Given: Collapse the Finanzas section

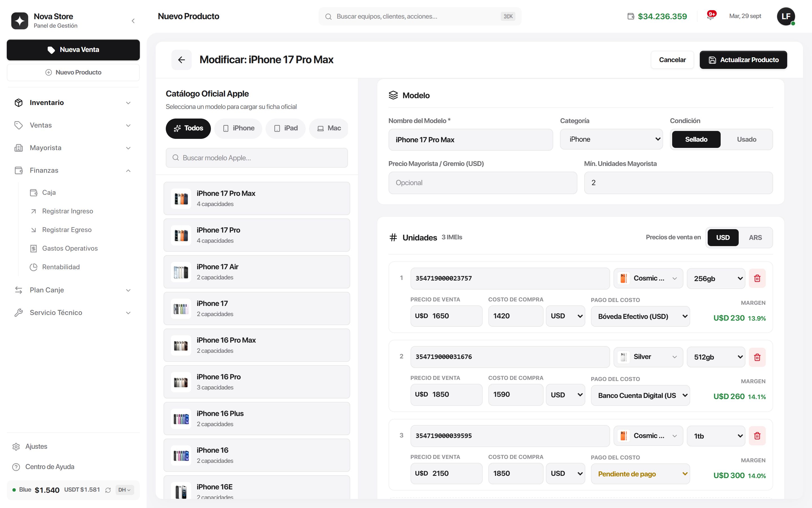Looking at the screenshot, I should point(73,170).
